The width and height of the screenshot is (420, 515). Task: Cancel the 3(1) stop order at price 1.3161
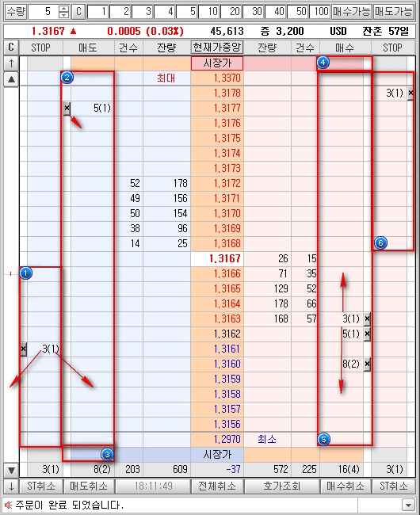point(23,349)
